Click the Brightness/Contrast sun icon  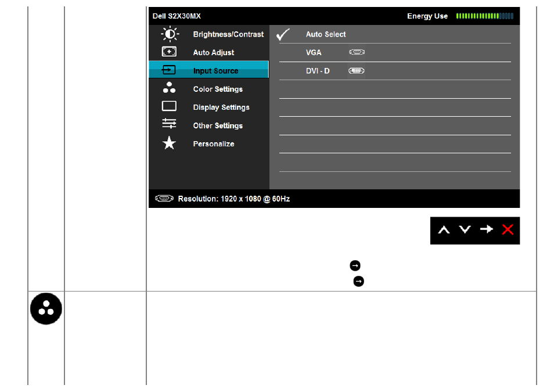170,34
